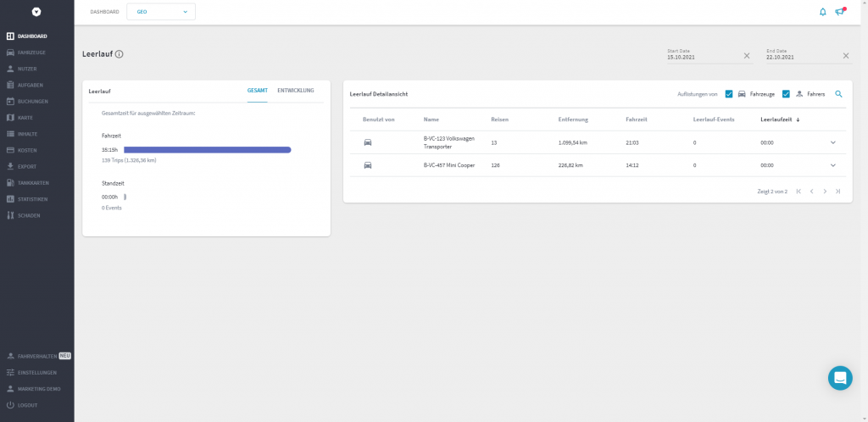Click the Standzeit progress bar
Viewport: 868px width, 422px height.
[125, 197]
